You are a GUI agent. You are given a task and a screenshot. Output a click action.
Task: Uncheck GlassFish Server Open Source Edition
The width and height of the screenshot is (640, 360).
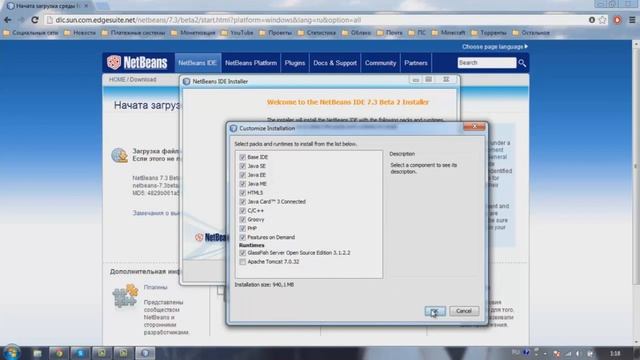pos(242,253)
